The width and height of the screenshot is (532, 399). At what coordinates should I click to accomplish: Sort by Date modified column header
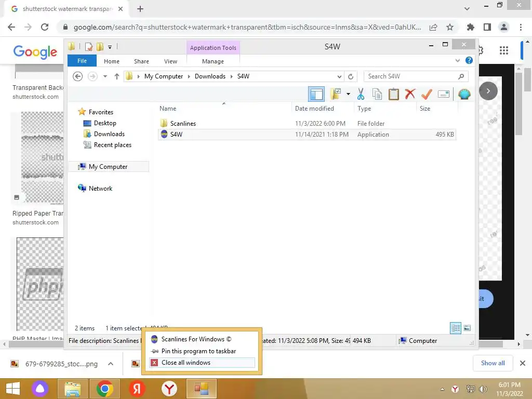(323, 109)
